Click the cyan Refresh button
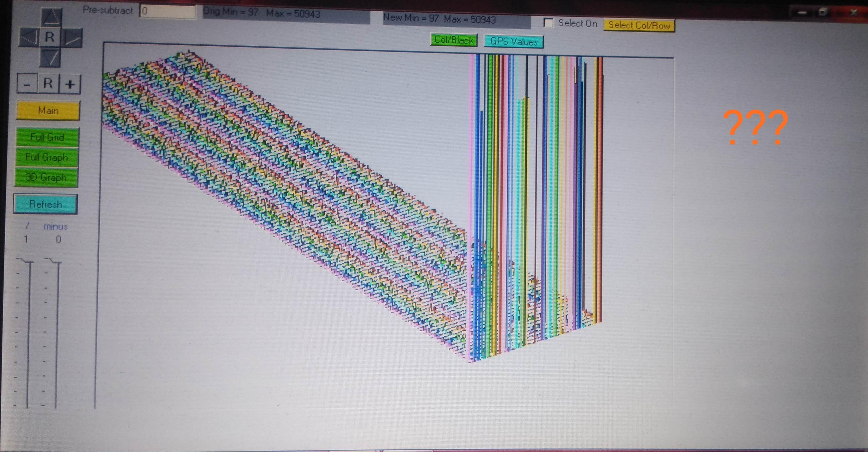The width and height of the screenshot is (868, 452). [x=45, y=204]
